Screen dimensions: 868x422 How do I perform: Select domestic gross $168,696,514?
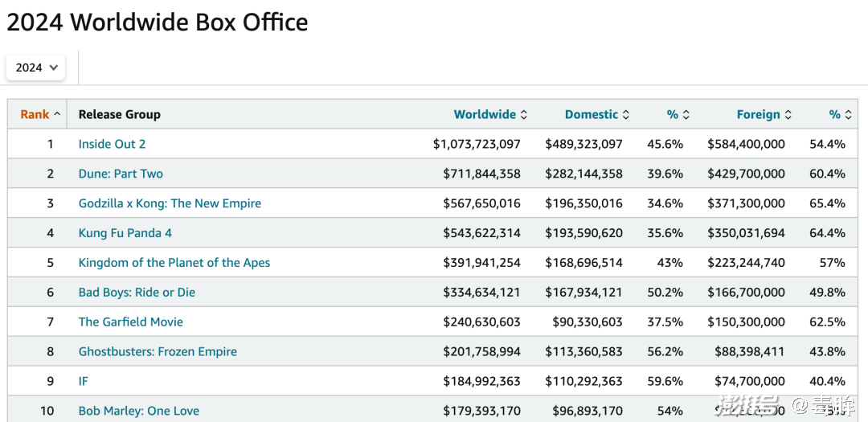pyautogui.click(x=584, y=263)
